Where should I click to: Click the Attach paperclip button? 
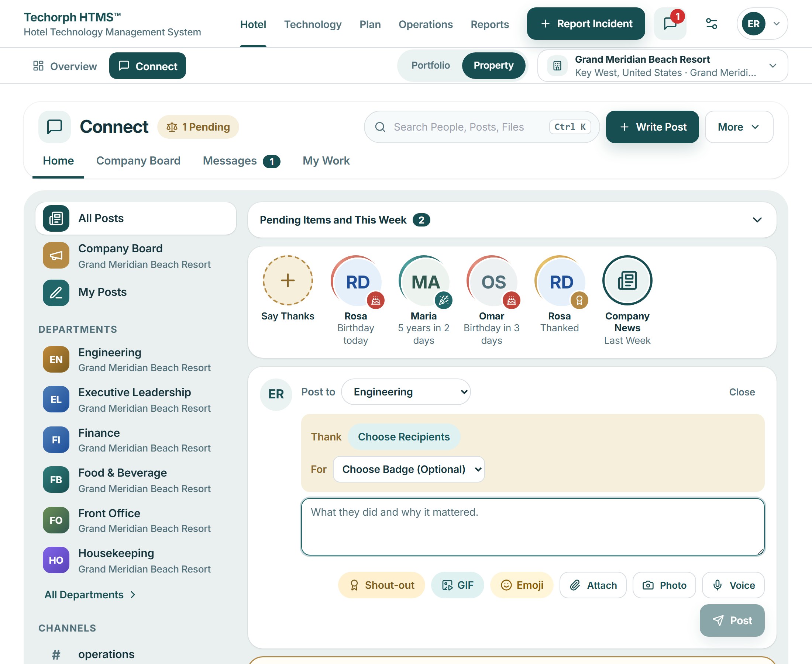pyautogui.click(x=593, y=585)
